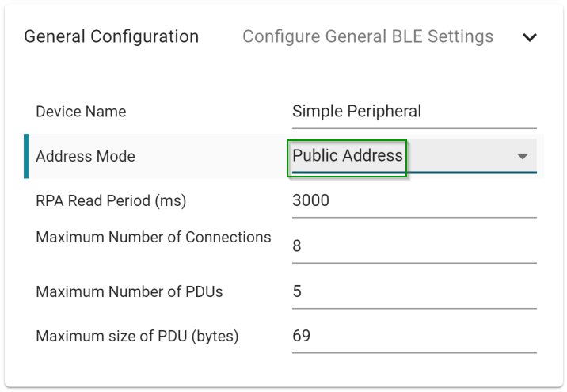Edit the Maximum Number of Connections field
Viewport: 567px width, 392px height.
click(413, 246)
